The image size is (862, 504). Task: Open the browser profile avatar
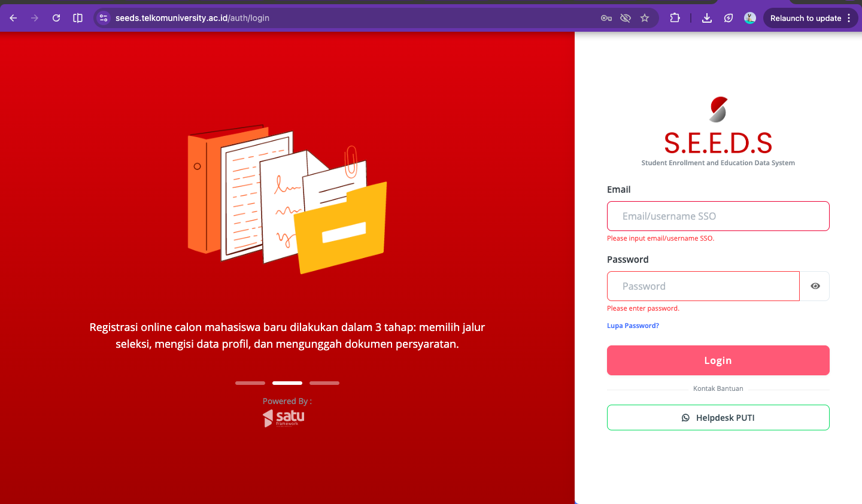click(x=750, y=18)
